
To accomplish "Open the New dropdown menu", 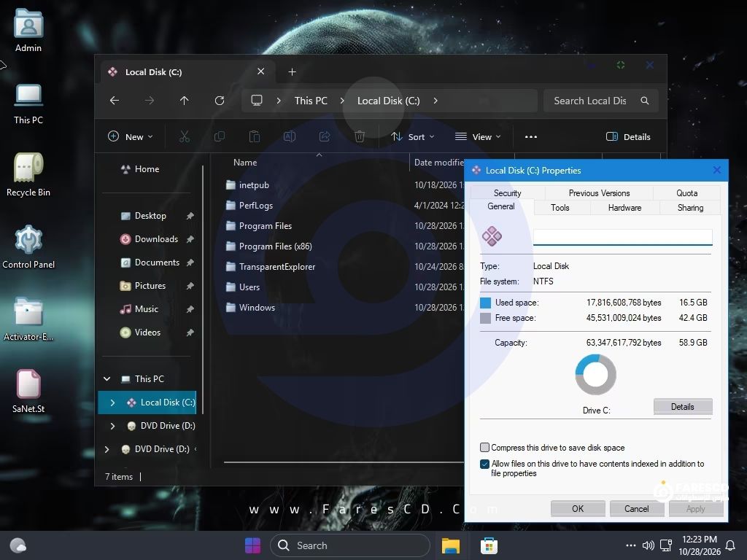I will point(130,136).
